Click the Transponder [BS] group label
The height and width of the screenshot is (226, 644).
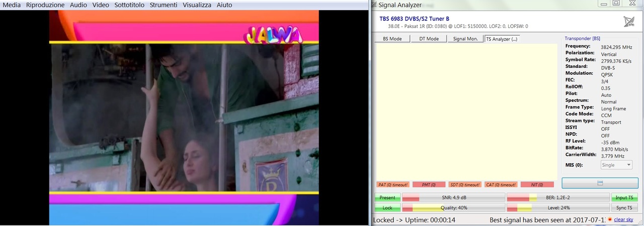pos(582,38)
